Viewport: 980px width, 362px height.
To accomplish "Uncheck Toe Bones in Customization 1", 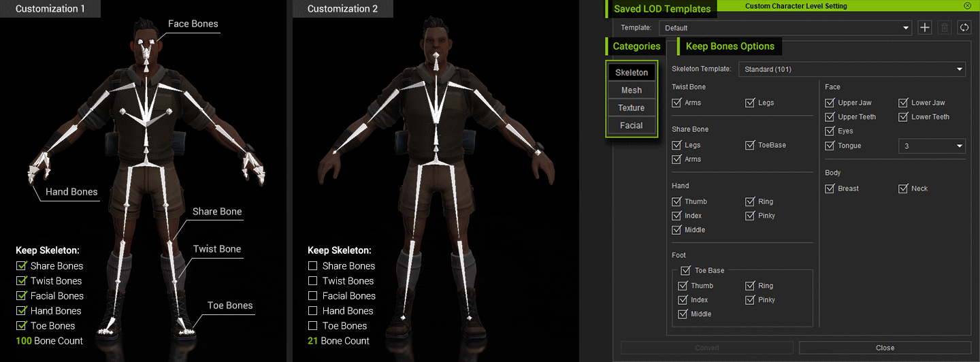I will tap(21, 326).
